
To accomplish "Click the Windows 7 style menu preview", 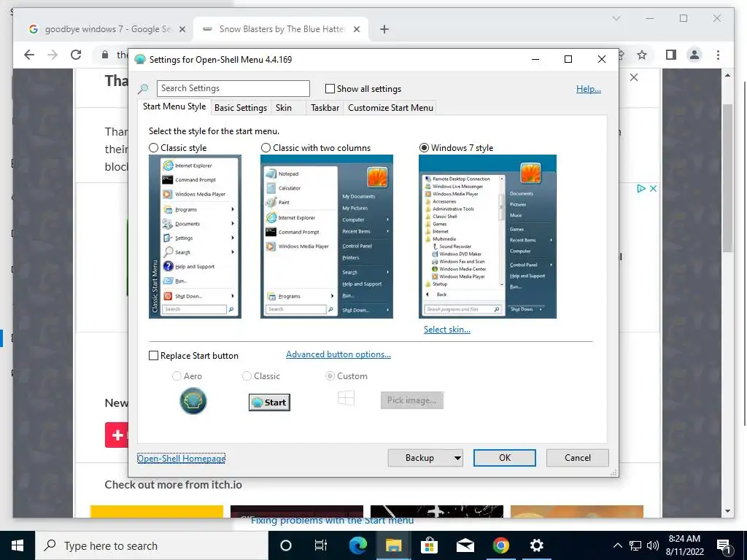I will (487, 237).
